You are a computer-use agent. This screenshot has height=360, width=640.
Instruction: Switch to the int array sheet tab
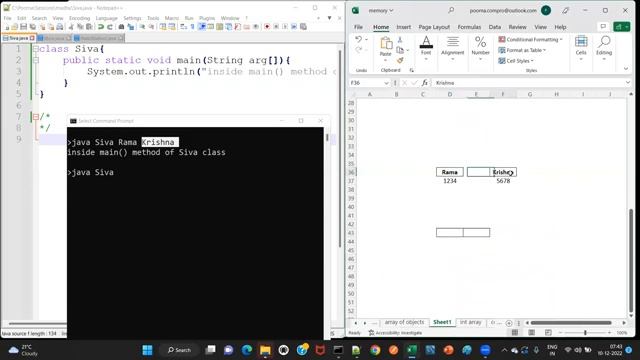(471, 322)
